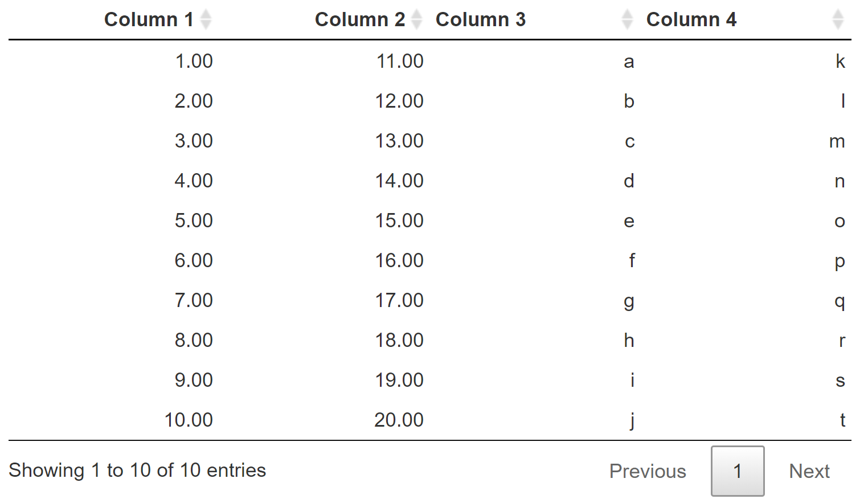Click the Next pagination control
The width and height of the screenshot is (868, 503).
tap(809, 471)
